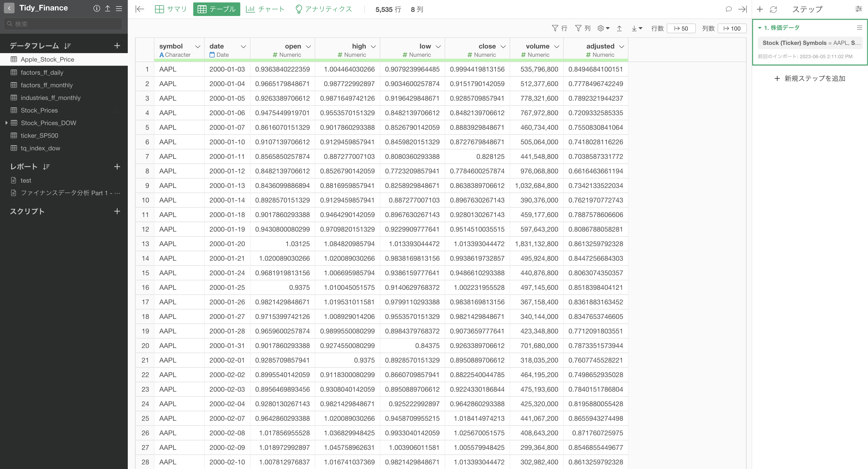The height and width of the screenshot is (469, 868).
Task: Switch to the テーブル tab
Action: [217, 9]
